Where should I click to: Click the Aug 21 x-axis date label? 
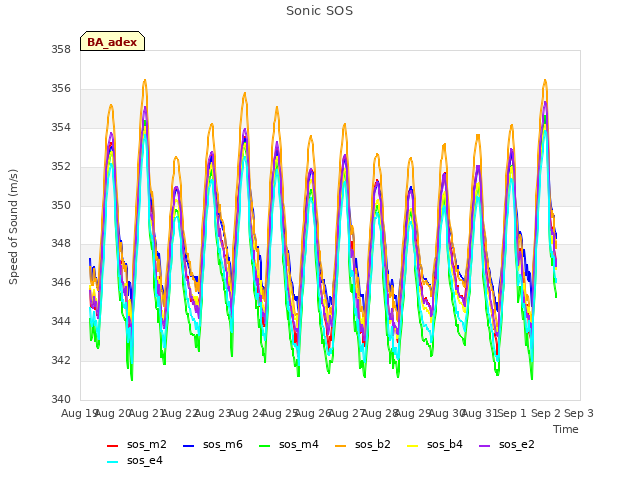tap(147, 413)
